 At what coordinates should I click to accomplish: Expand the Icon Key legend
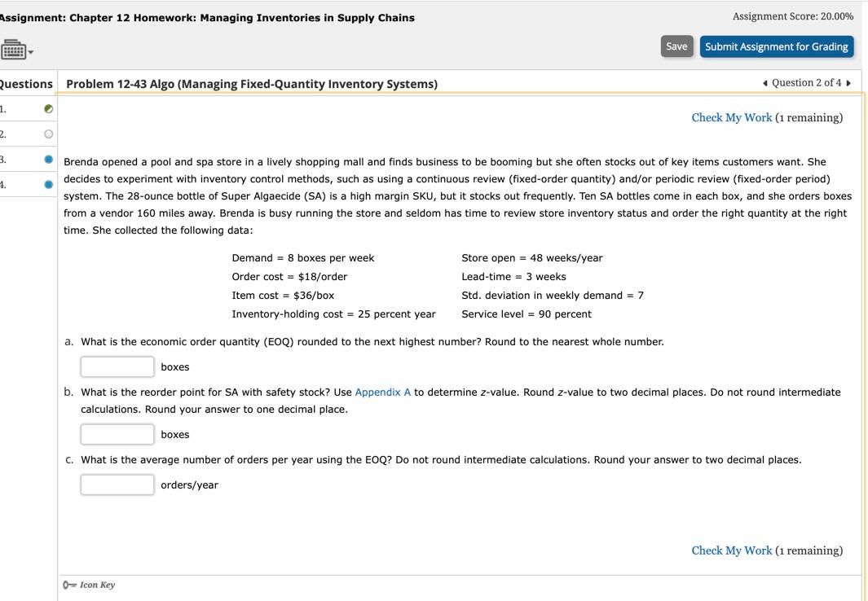click(x=98, y=584)
